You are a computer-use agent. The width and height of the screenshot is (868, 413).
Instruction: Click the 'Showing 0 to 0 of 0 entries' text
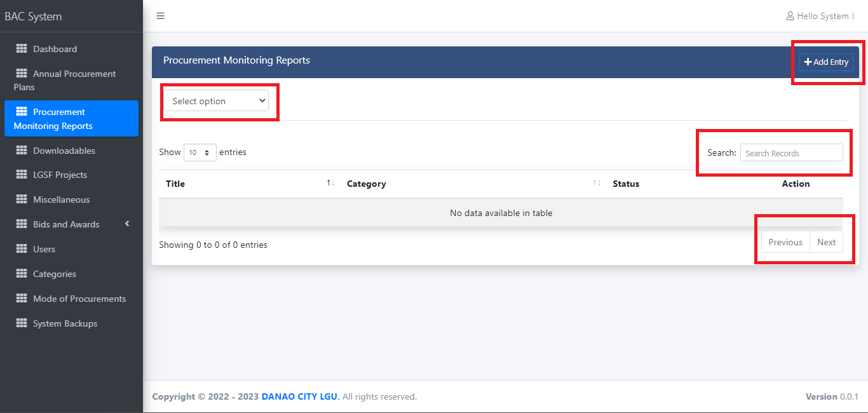(x=214, y=245)
